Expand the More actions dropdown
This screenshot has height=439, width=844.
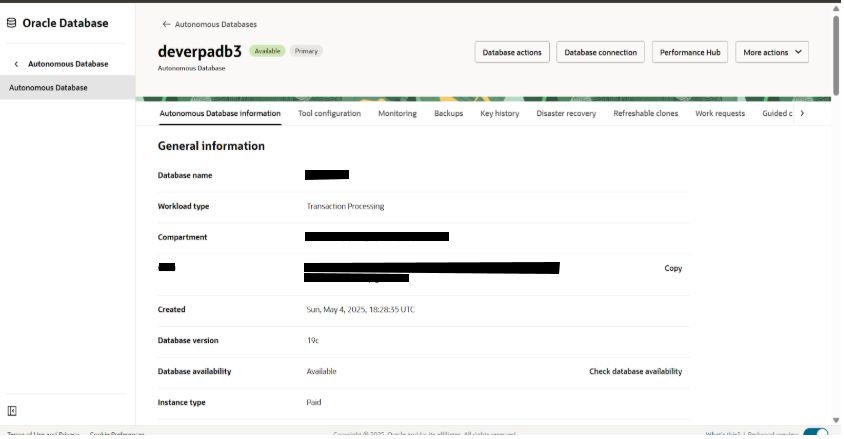coord(771,52)
